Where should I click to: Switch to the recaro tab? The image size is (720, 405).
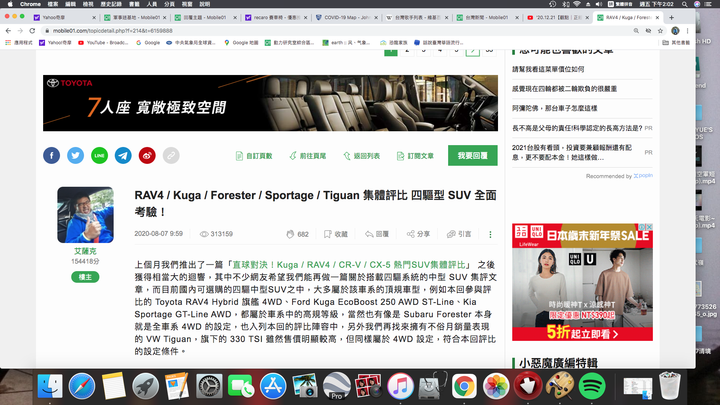(276, 17)
